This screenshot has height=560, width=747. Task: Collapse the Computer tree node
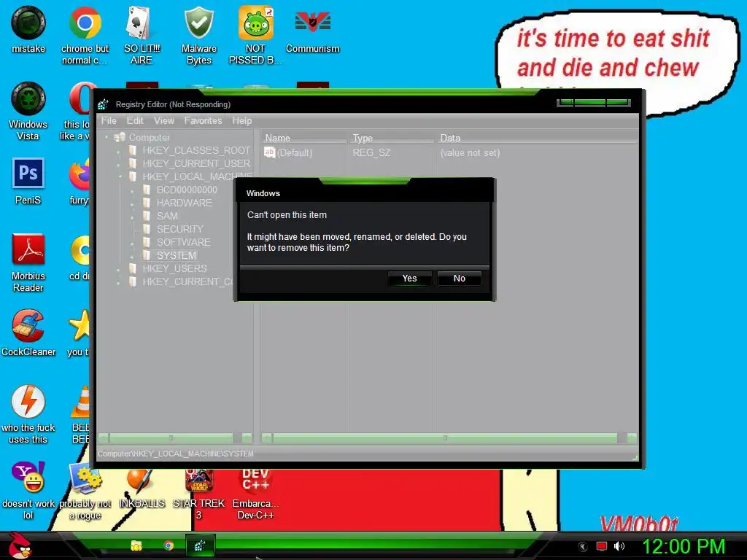click(107, 138)
